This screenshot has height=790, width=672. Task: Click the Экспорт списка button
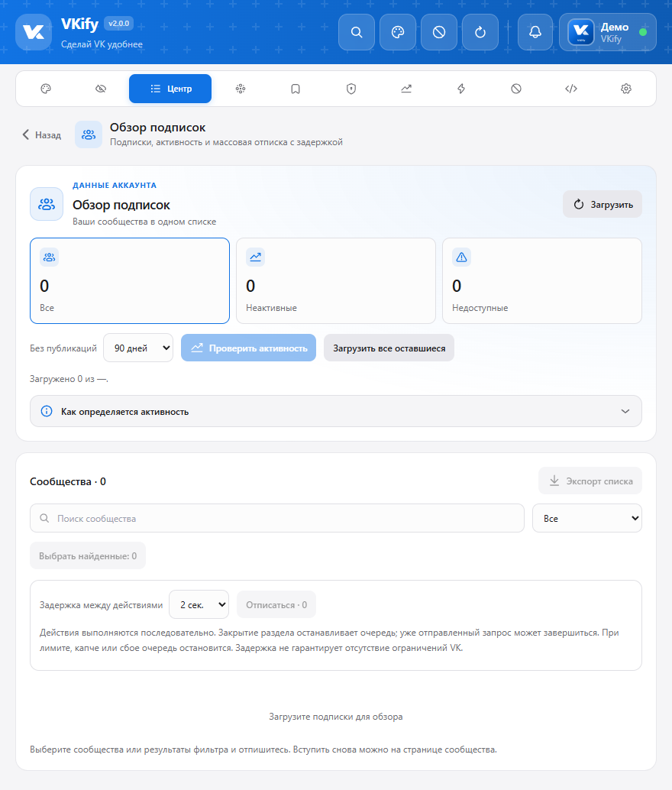[x=590, y=481]
